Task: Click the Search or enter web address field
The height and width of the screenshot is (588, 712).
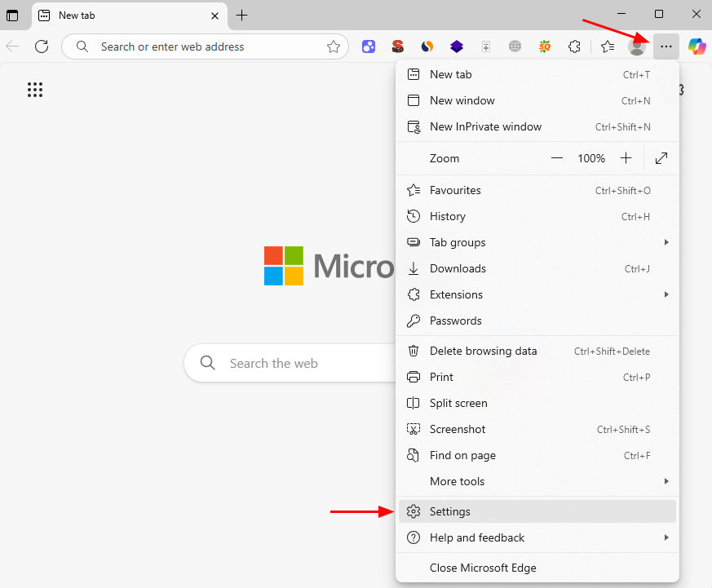Action: 204,46
